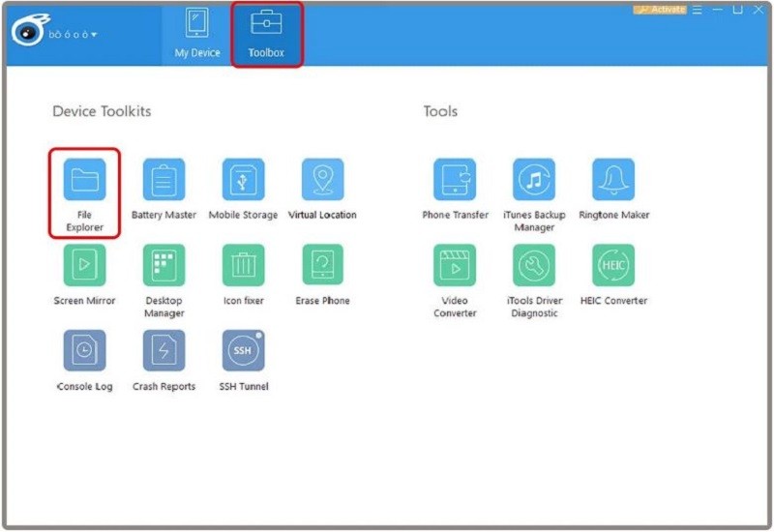This screenshot has height=532, width=774.
Task: Click the Activate button
Action: pyautogui.click(x=660, y=10)
